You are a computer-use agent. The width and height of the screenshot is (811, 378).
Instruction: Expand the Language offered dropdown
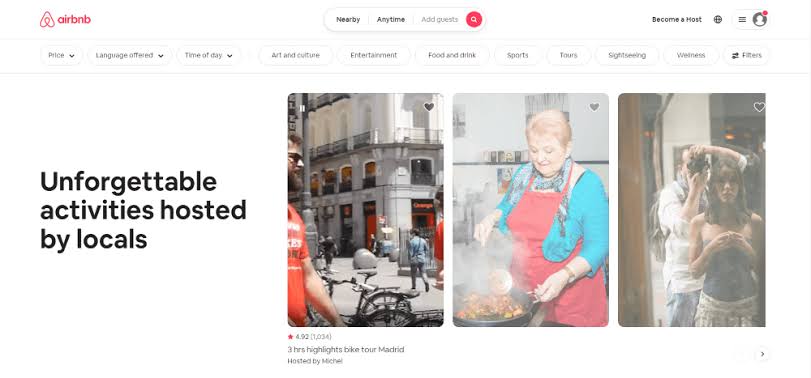point(129,55)
